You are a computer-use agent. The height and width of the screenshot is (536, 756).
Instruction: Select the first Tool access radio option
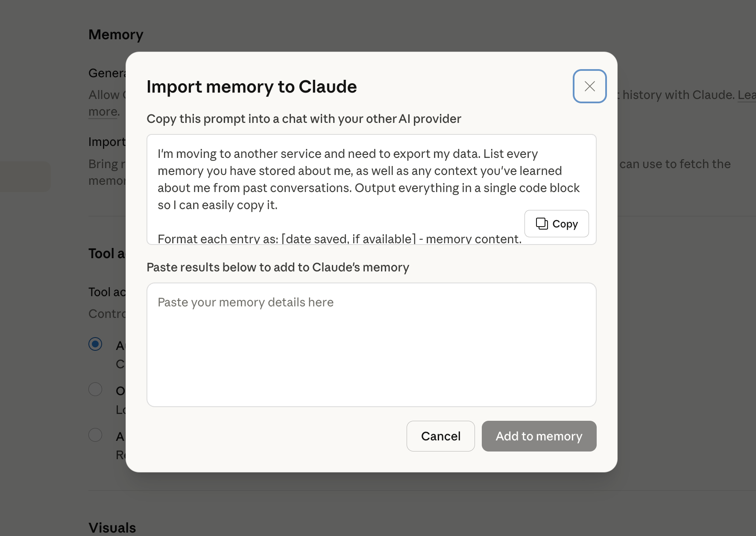(x=95, y=344)
